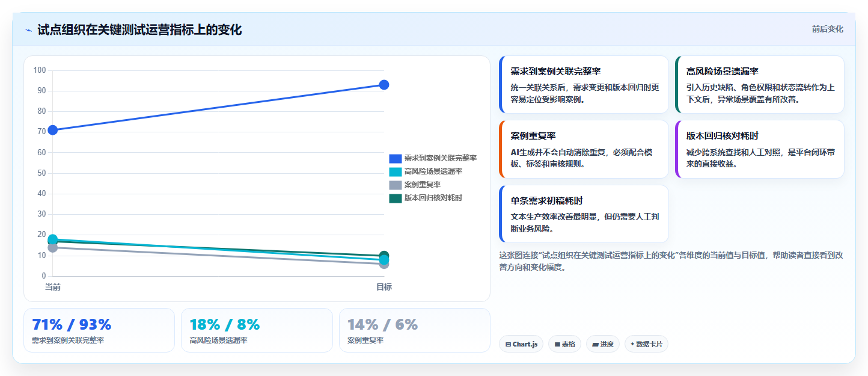Select the Chart.js tag

[x=521, y=344]
